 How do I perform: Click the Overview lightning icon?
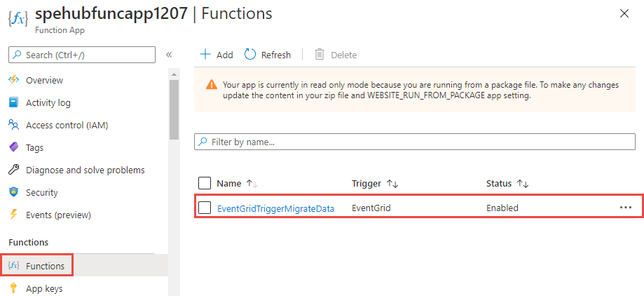click(13, 81)
